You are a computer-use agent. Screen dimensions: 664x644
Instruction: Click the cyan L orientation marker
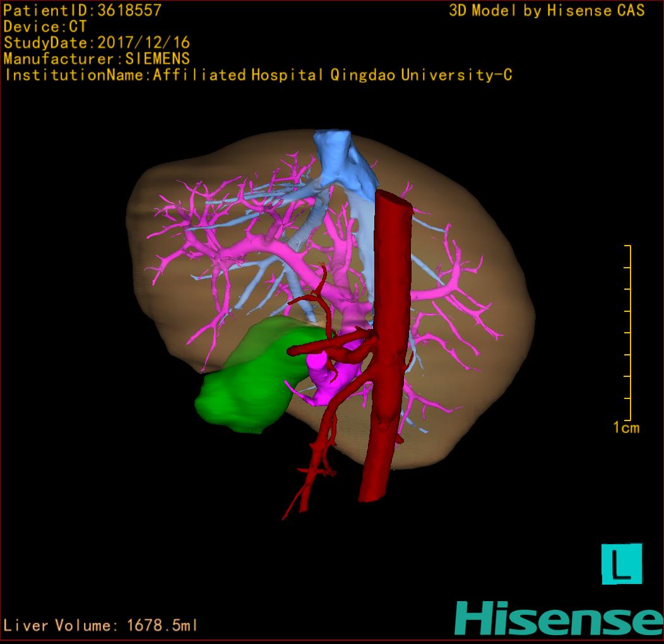click(622, 564)
